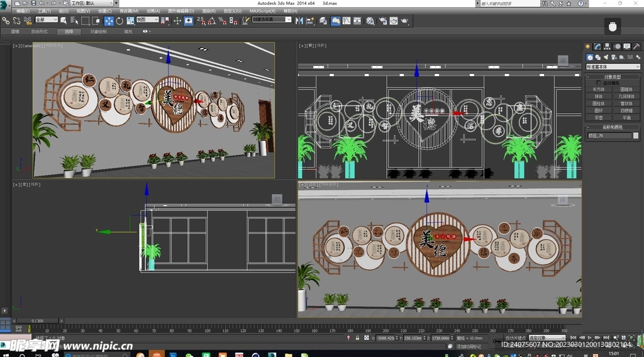
Task: Select the Lights category icon
Action: click(x=606, y=57)
